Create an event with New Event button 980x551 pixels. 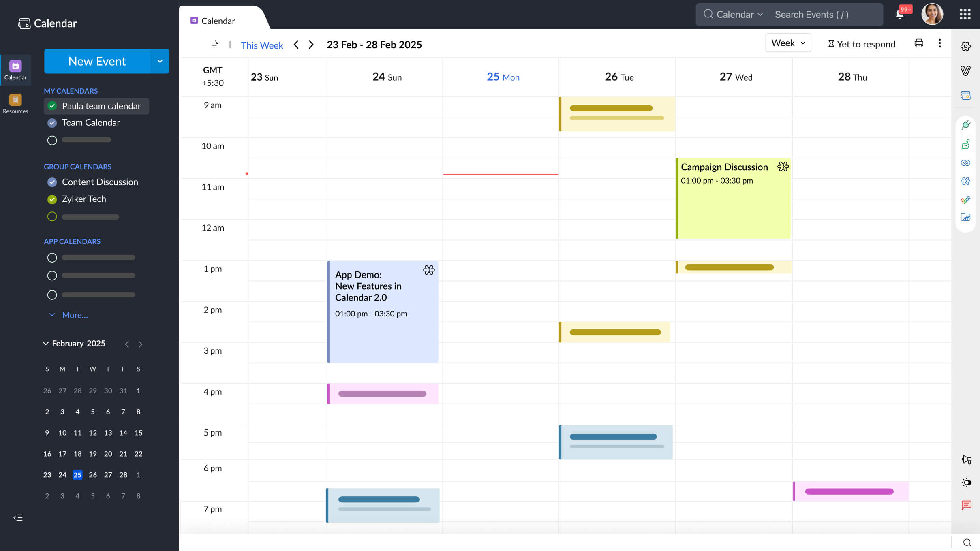click(x=97, y=61)
